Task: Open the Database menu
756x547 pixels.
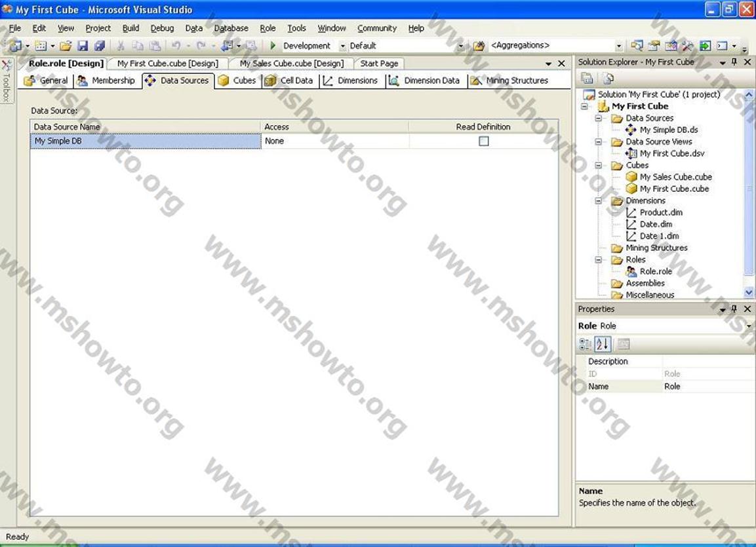Action: tap(231, 28)
